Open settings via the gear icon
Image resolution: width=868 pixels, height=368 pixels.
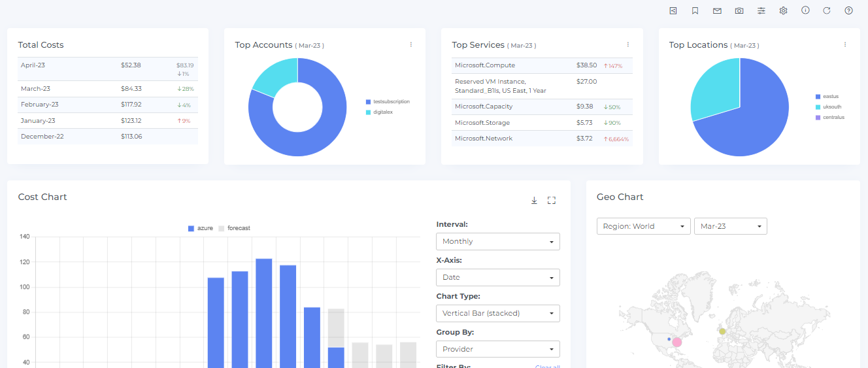[x=783, y=10]
